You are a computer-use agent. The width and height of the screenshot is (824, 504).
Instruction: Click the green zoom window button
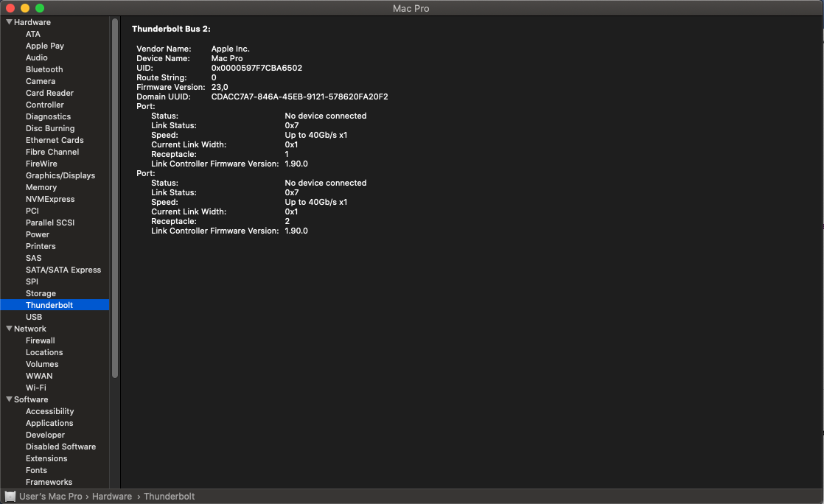[x=40, y=8]
